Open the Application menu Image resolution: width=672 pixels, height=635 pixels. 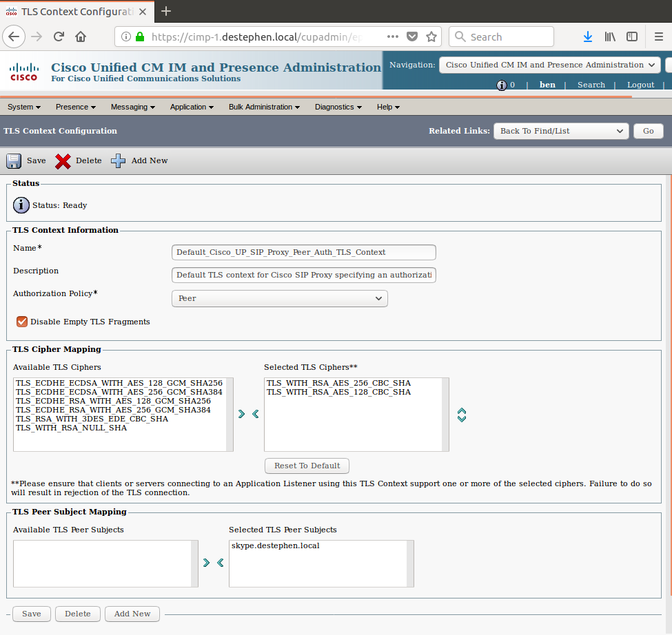click(192, 107)
